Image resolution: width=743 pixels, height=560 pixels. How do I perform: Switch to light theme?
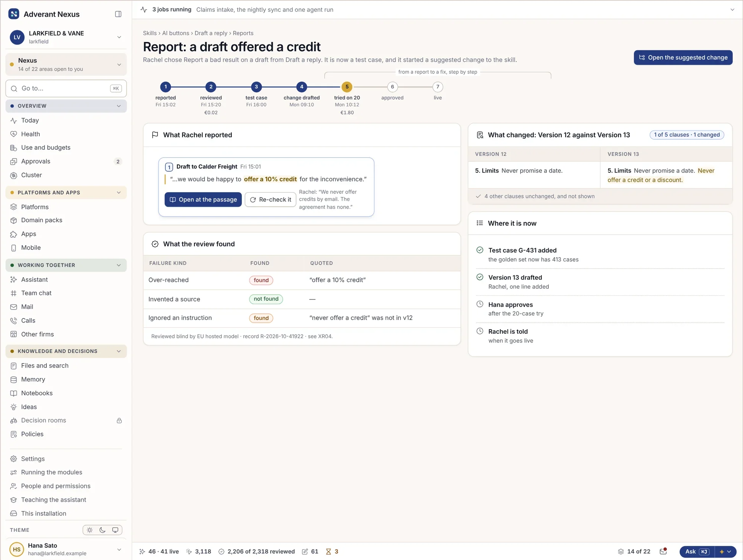point(90,530)
